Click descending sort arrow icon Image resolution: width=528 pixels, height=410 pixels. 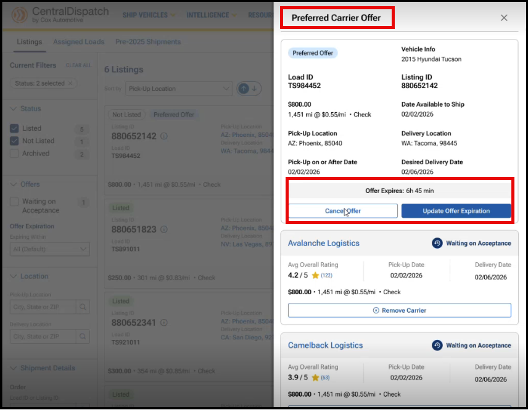(255, 89)
